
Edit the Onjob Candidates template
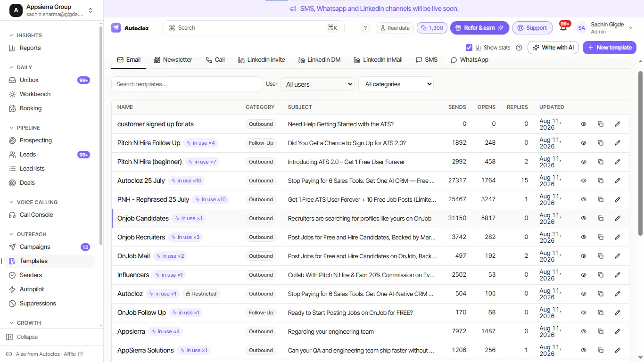coord(618,218)
